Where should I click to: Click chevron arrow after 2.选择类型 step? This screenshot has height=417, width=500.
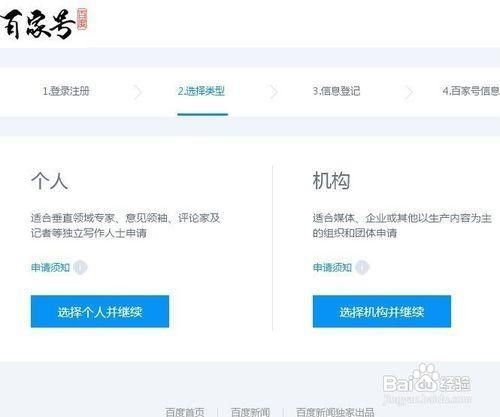(274, 92)
